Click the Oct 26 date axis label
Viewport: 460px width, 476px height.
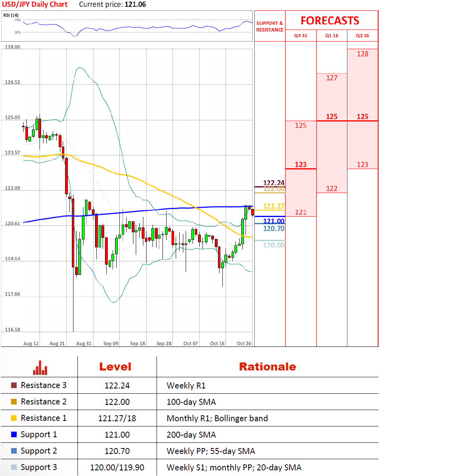(x=244, y=344)
